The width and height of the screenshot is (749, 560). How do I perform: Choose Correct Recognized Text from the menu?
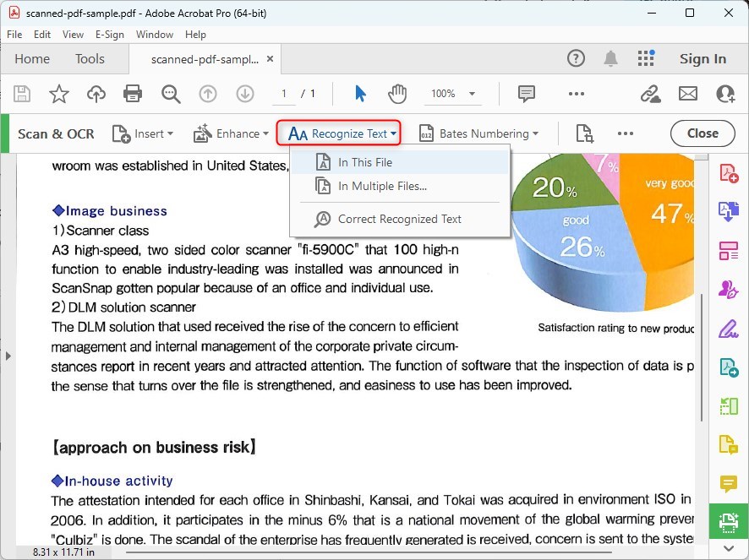pyautogui.click(x=396, y=219)
